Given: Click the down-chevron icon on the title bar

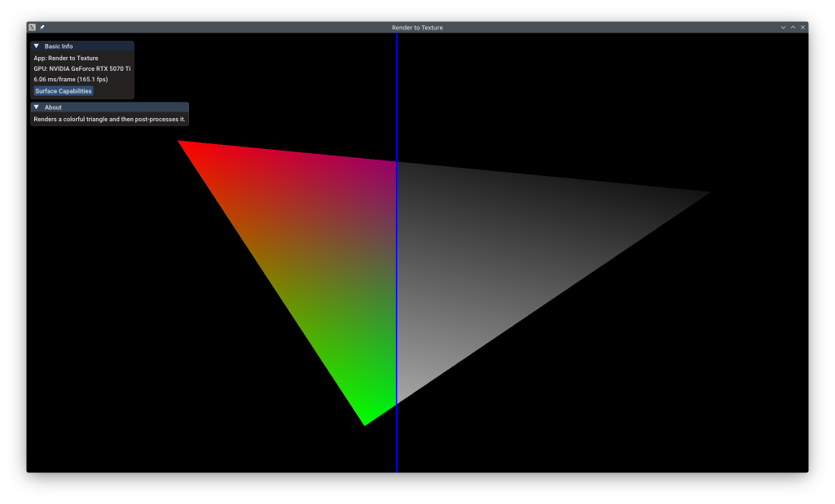Looking at the screenshot, I should pyautogui.click(x=783, y=27).
